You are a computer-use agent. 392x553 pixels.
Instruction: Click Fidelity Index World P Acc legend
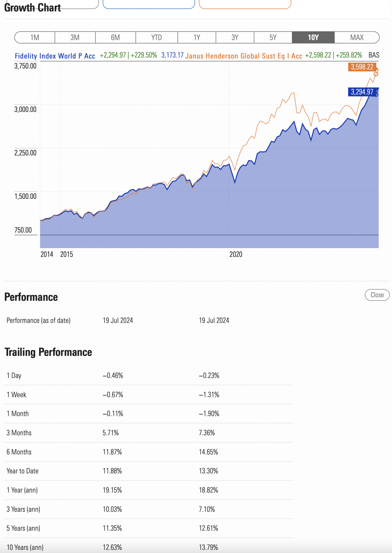[55, 56]
